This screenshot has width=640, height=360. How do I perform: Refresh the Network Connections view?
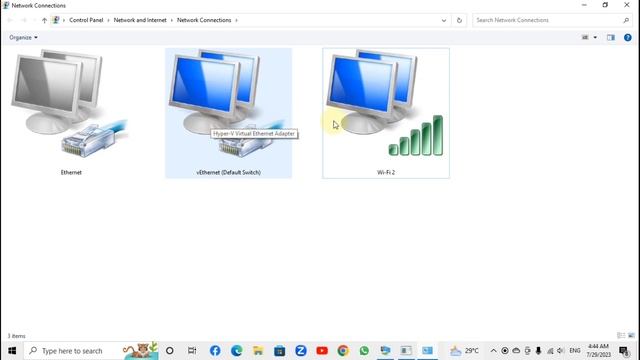click(459, 20)
